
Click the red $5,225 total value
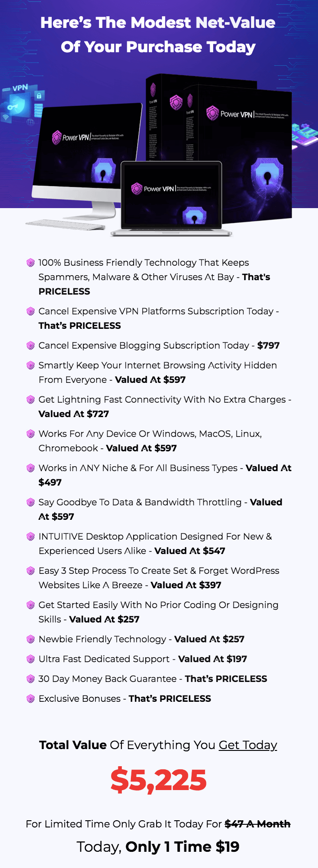159,780
